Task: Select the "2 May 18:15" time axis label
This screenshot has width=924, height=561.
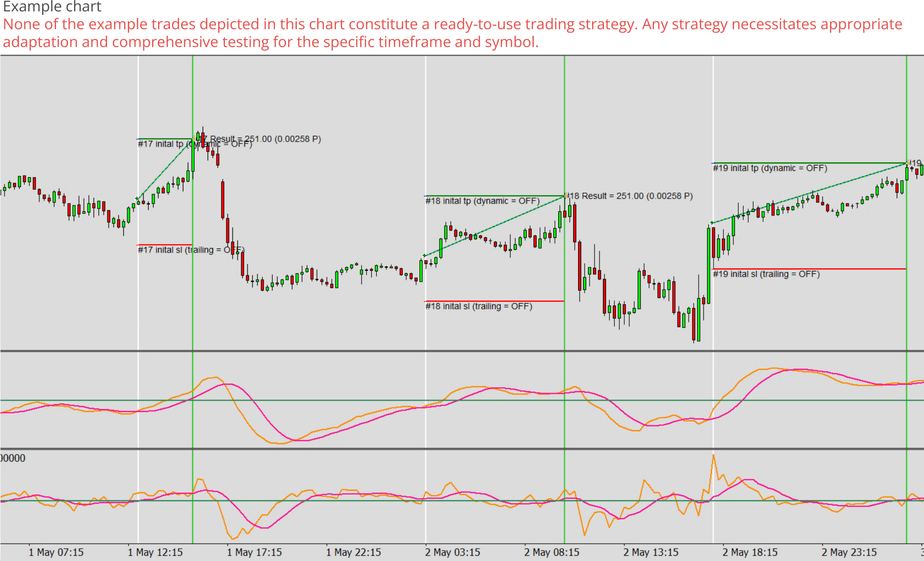Action: (750, 552)
